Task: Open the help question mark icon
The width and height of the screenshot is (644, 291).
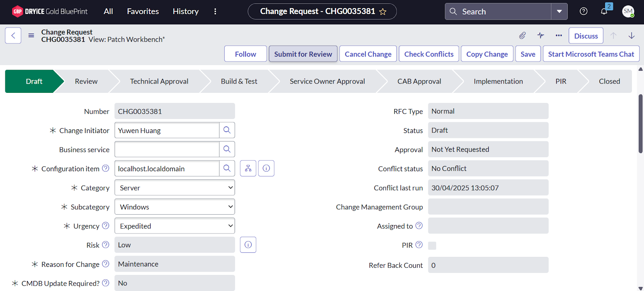Action: tap(583, 11)
